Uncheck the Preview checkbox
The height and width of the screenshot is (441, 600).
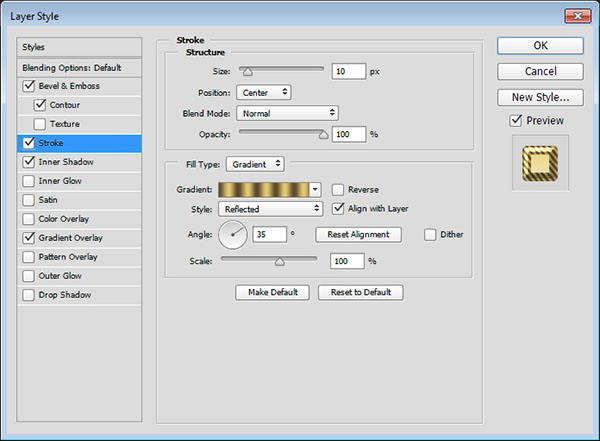click(x=516, y=121)
